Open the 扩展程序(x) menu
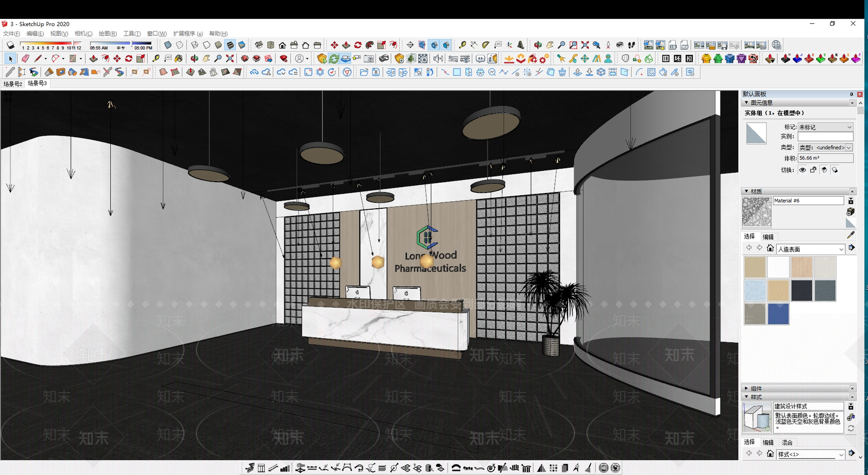 188,34
